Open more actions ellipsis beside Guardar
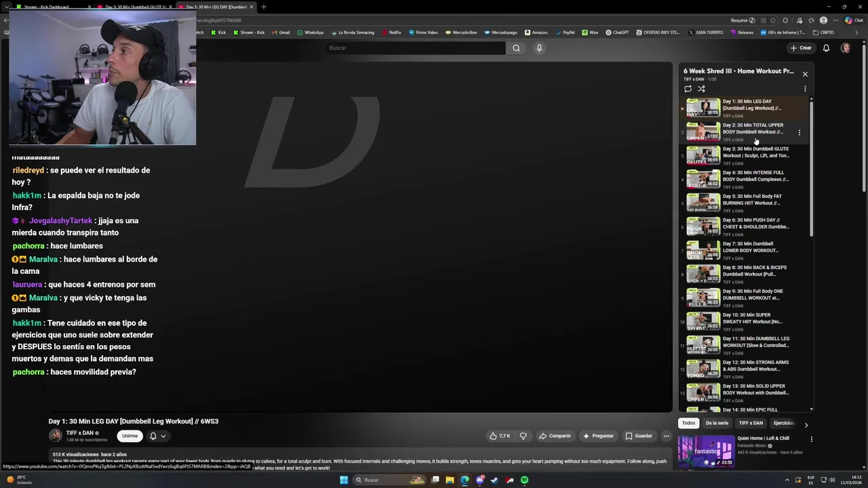The image size is (868, 488). point(667,436)
